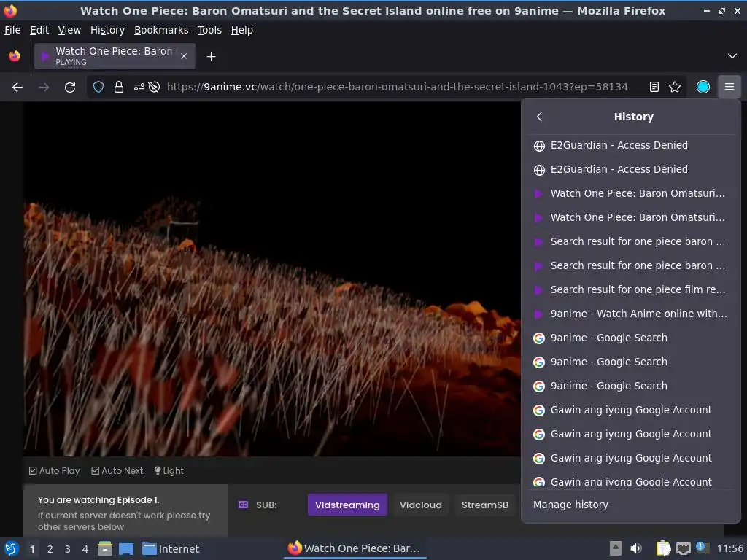747x560 pixels.
Task: Close the Watch One Piece tab
Action: point(184,56)
